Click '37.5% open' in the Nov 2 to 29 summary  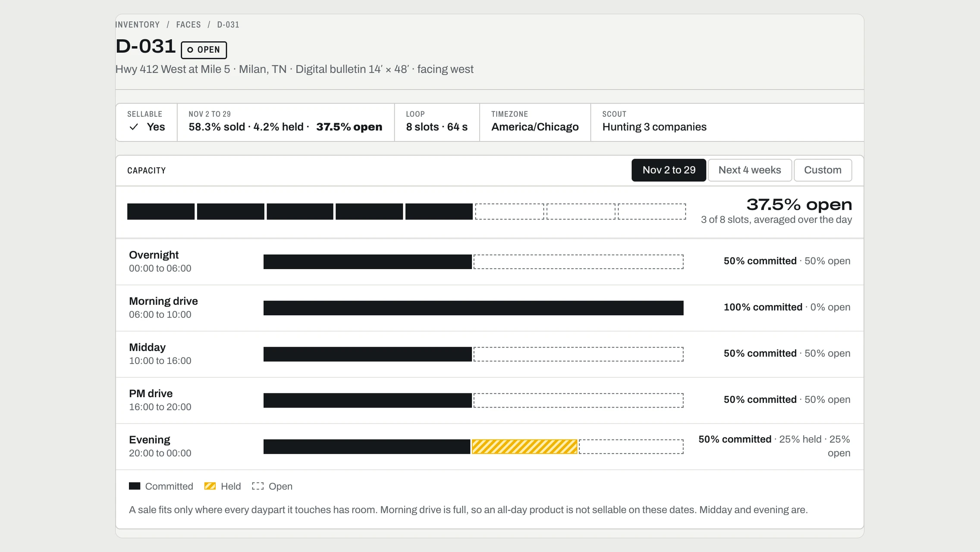pyautogui.click(x=349, y=127)
